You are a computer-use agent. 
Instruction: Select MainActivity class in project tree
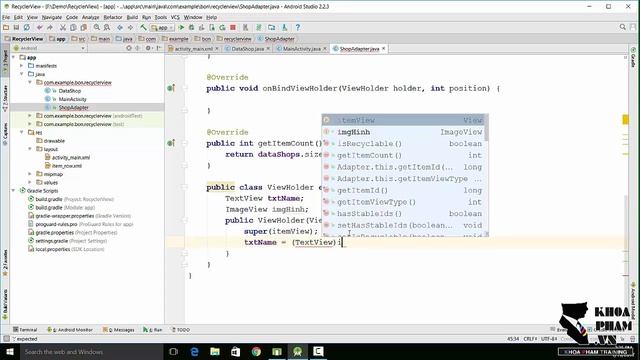pos(72,99)
